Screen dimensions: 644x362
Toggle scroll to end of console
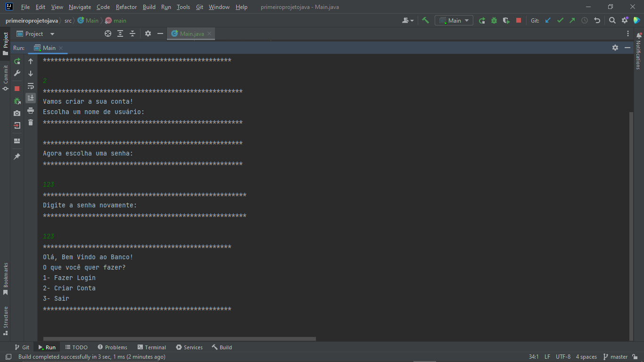pos(31,98)
